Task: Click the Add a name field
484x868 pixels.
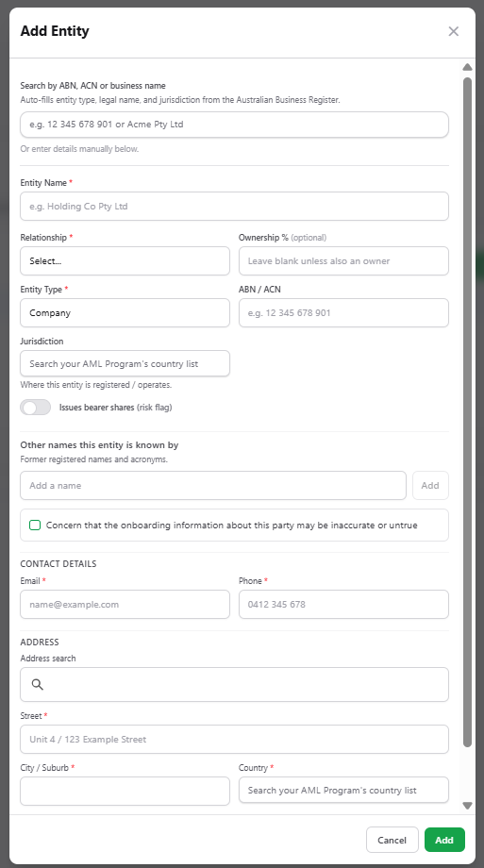Action: 213,486
